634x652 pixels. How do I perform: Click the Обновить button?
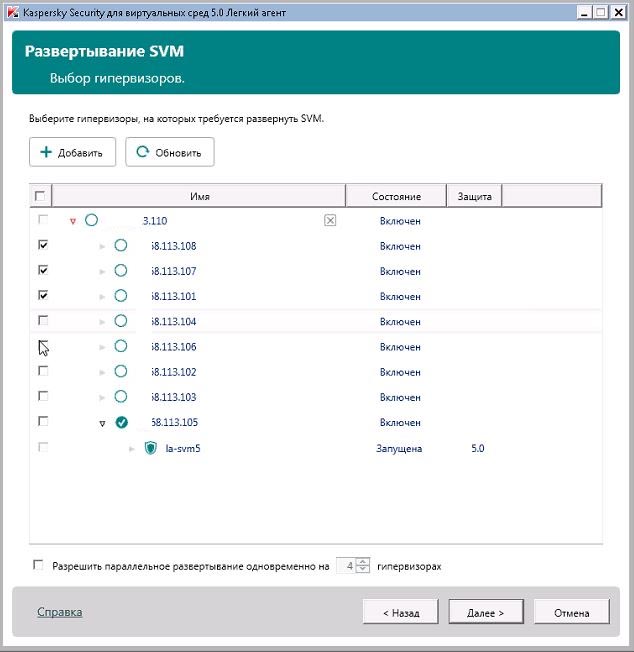click(170, 152)
